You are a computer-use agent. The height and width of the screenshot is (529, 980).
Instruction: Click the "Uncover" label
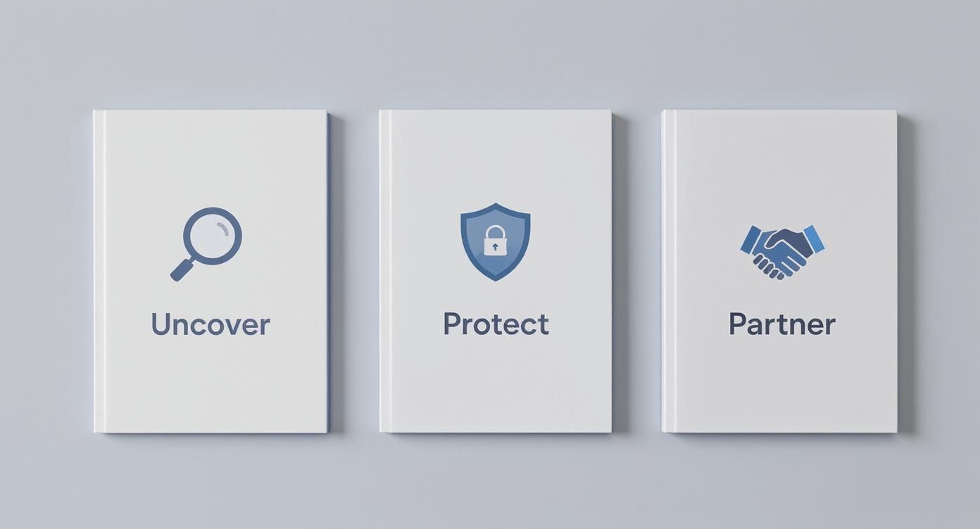(211, 324)
